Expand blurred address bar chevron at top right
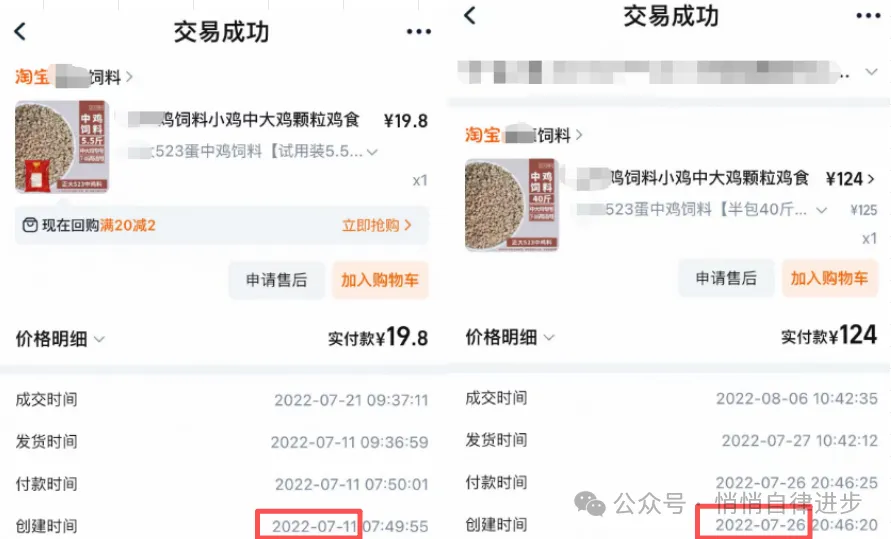 (x=871, y=72)
